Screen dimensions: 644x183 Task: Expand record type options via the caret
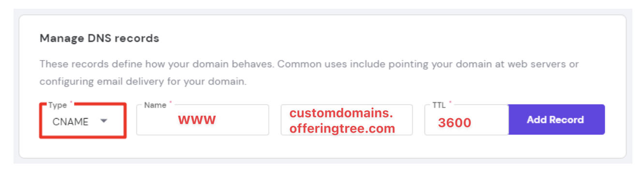point(103,121)
